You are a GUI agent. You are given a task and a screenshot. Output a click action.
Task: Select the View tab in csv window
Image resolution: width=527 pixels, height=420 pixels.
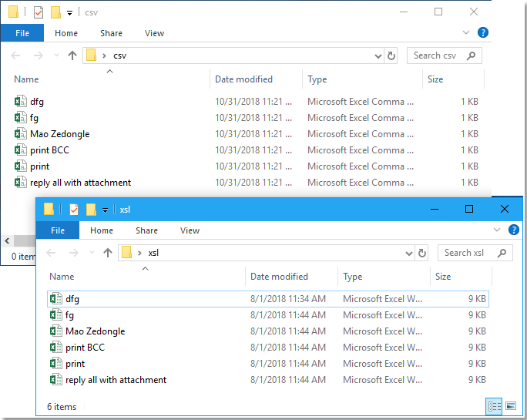(x=154, y=33)
